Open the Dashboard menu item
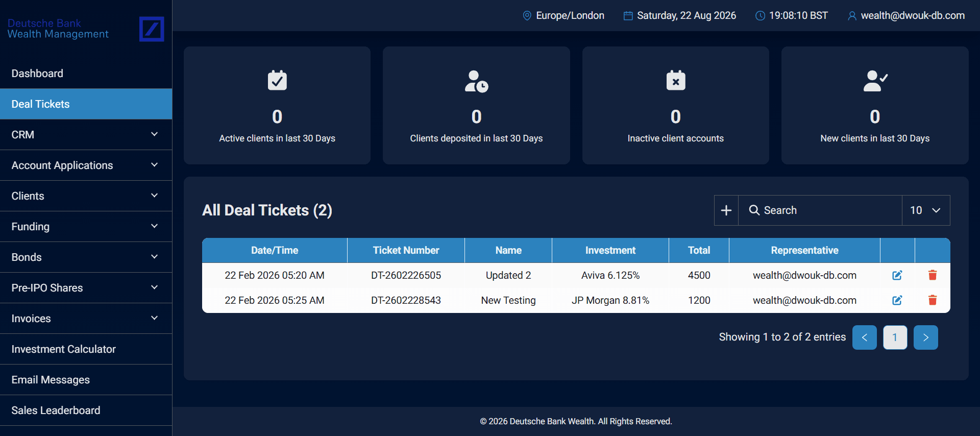The width and height of the screenshot is (980, 436). (x=86, y=74)
